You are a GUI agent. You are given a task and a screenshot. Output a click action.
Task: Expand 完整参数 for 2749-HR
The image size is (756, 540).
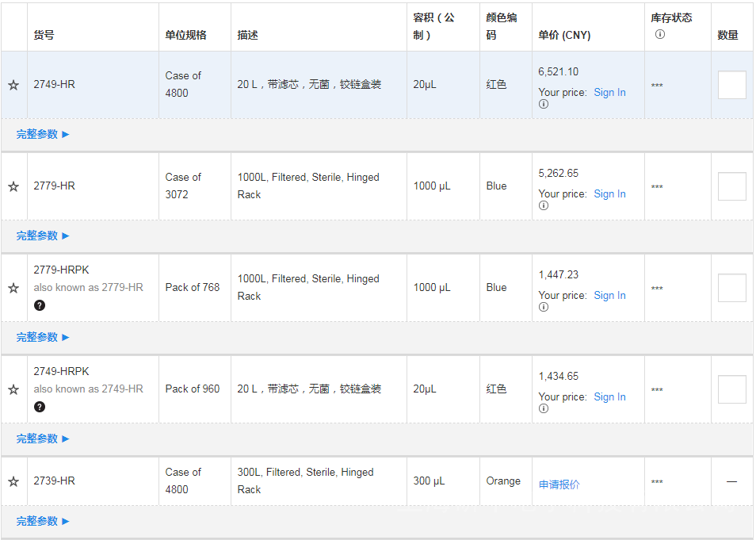click(43, 134)
